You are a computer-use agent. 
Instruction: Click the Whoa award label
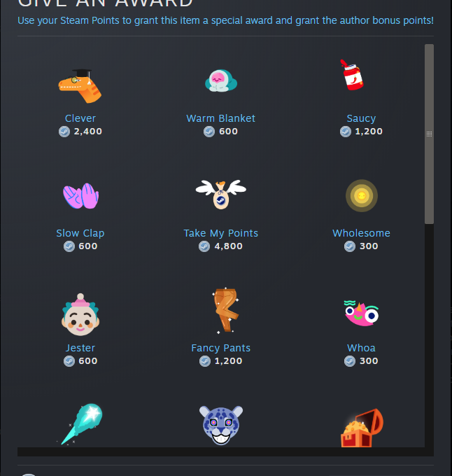[x=361, y=348]
